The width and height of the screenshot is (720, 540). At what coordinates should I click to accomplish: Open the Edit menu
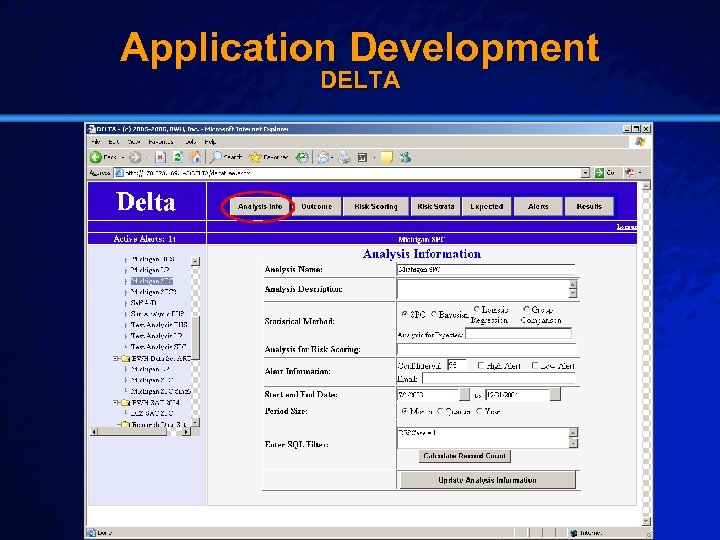(114, 142)
